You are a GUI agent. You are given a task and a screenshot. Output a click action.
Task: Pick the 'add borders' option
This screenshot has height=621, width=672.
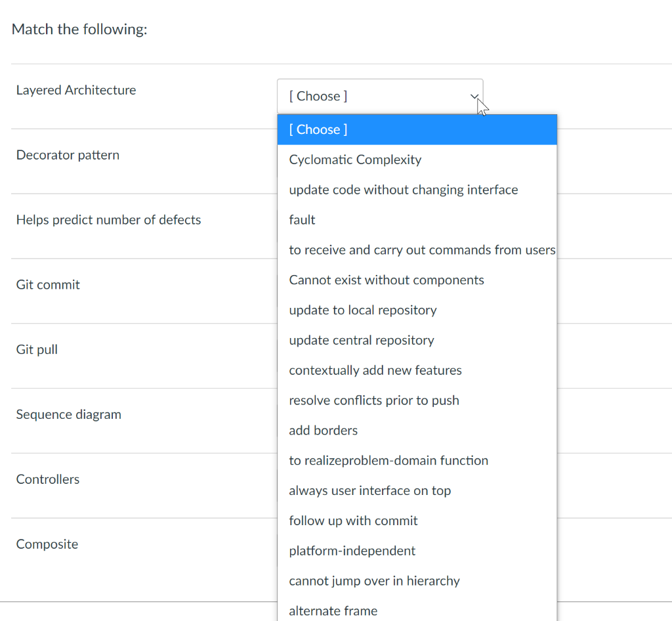pos(324,431)
